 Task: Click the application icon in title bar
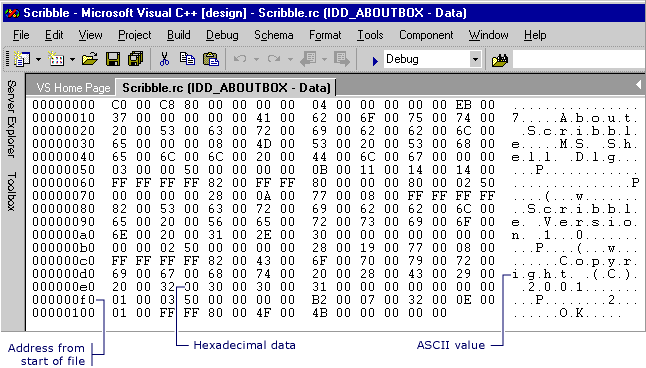click(12, 13)
